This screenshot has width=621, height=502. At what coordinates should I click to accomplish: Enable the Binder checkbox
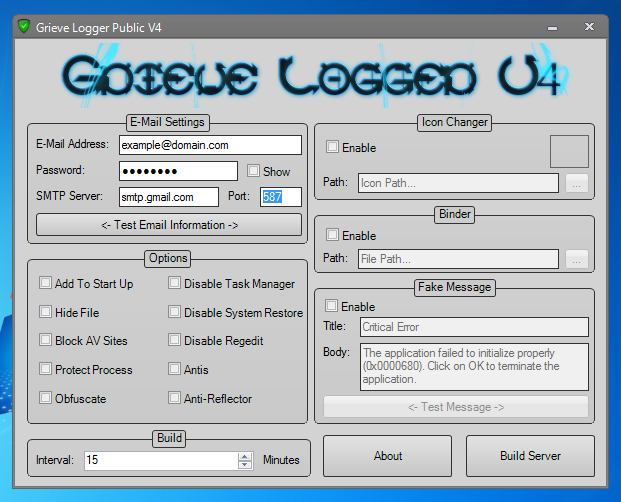[332, 234]
